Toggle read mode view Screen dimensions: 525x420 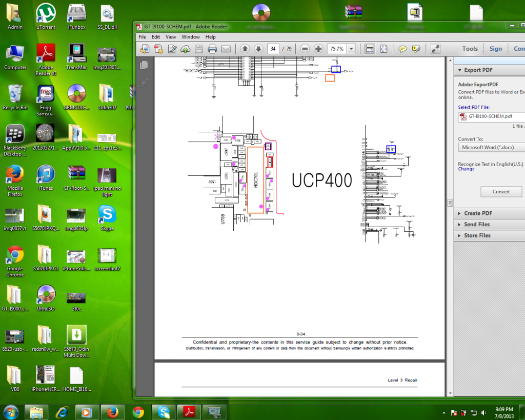click(x=435, y=49)
